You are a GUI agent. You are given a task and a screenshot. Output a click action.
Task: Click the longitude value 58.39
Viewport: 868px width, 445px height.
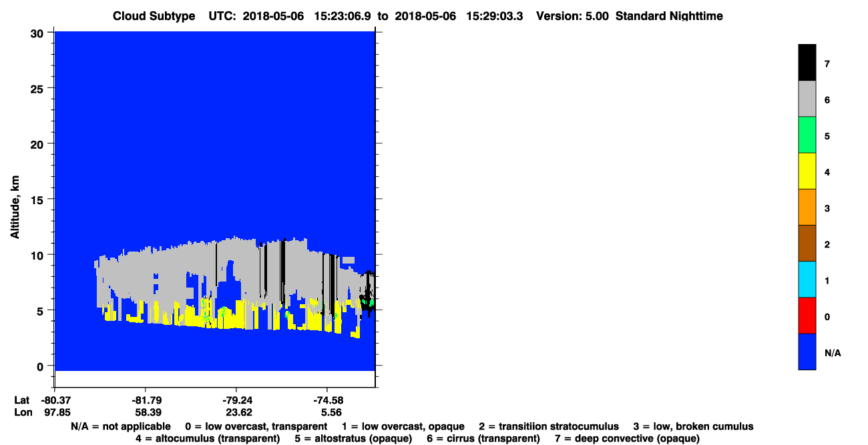148,412
